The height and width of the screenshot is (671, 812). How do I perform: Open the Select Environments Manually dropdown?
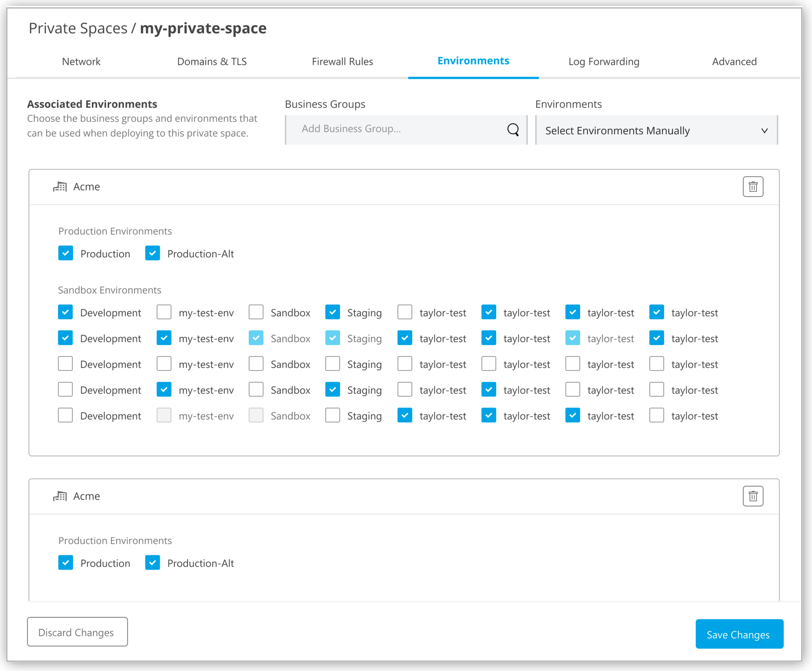657,130
